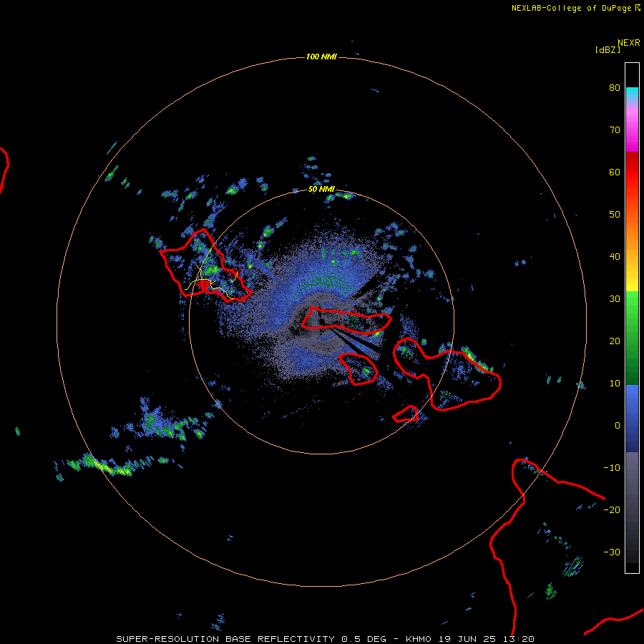Click the KHMO station identifier in the caption
Image resolution: width=644 pixels, height=644 pixels.
pyautogui.click(x=419, y=639)
